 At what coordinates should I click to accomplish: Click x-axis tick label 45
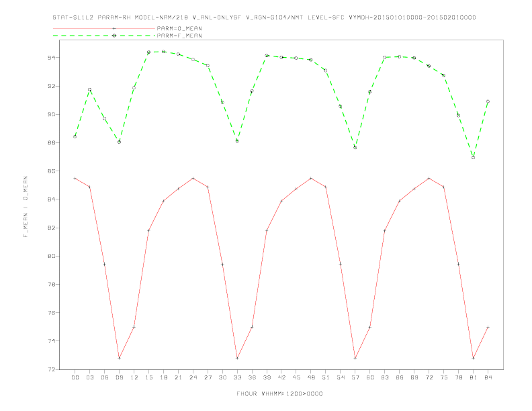coord(296,377)
